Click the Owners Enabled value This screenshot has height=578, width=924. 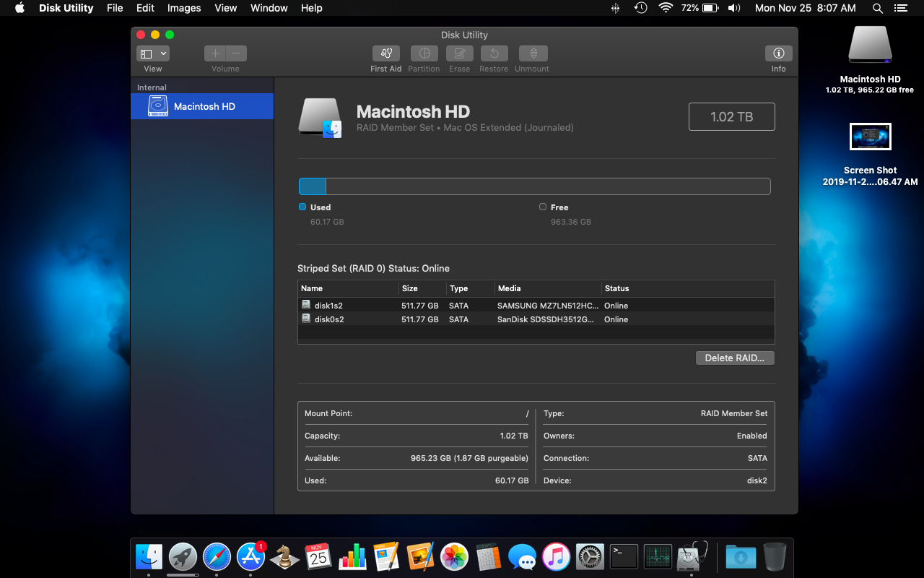click(x=751, y=436)
